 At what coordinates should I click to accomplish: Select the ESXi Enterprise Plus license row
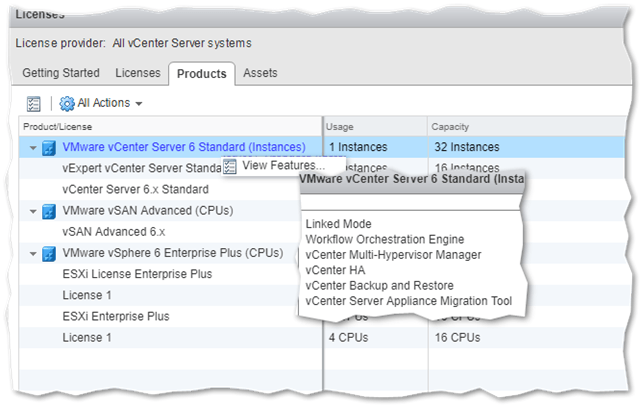115,317
